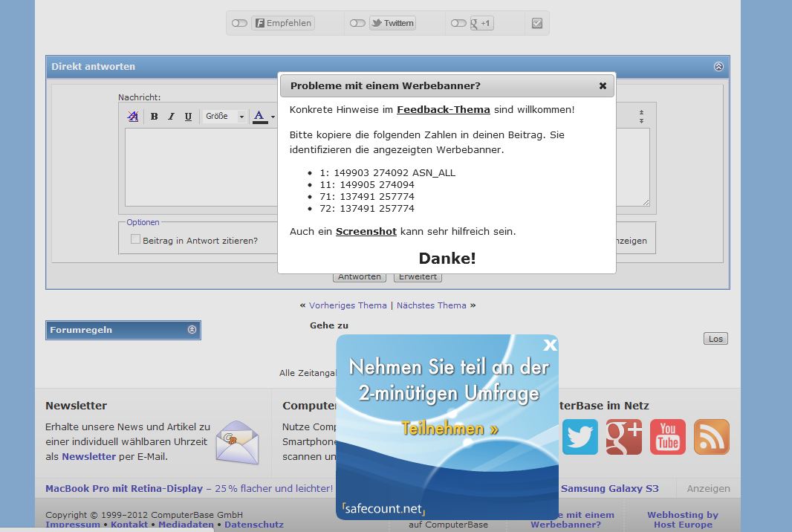
Task: Check Beitrag in Antwort zitieren
Action: [x=135, y=239]
